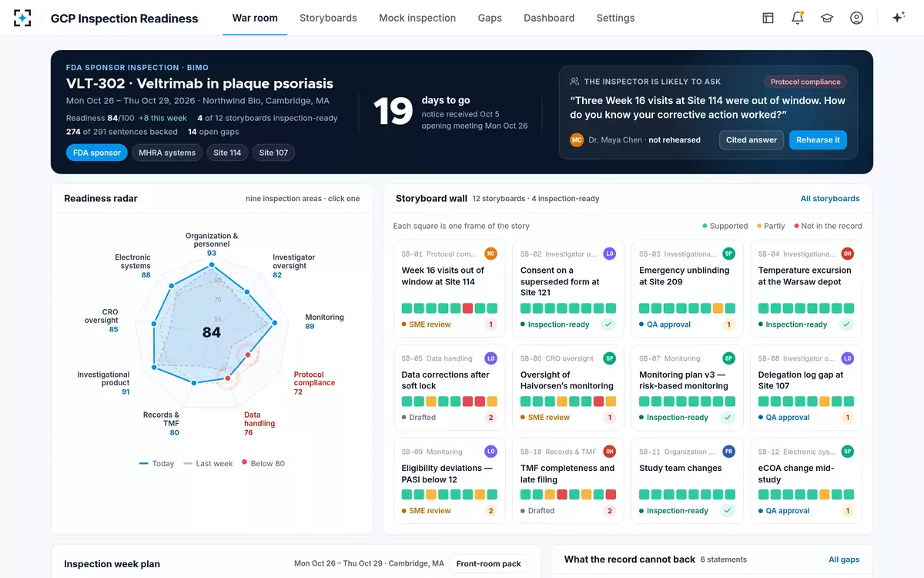Launch the AI sparkle assistant icon
The height and width of the screenshot is (578, 924).
898,18
